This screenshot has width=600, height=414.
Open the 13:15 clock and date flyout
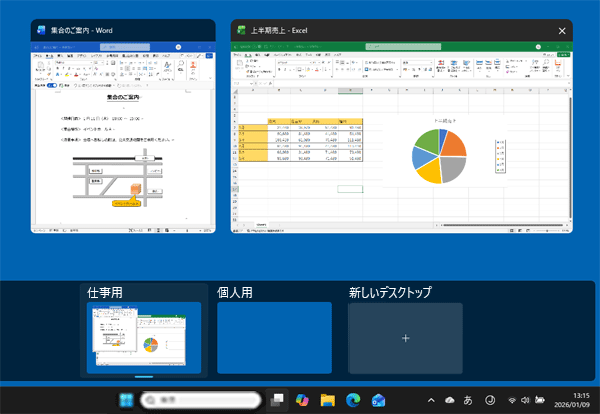tap(572, 400)
